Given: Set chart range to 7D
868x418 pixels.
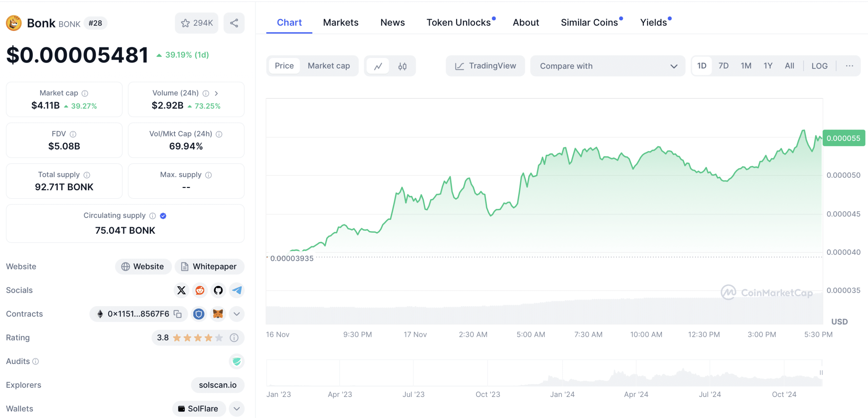Looking at the screenshot, I should point(724,66).
